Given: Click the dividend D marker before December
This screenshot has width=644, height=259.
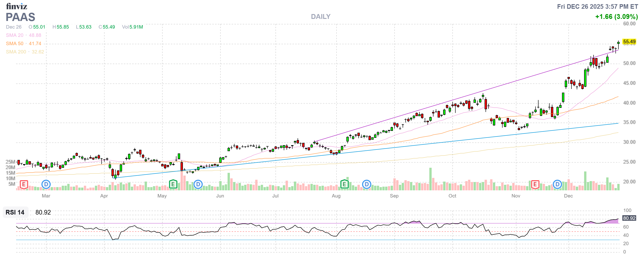Looking at the screenshot, I should 557,185.
